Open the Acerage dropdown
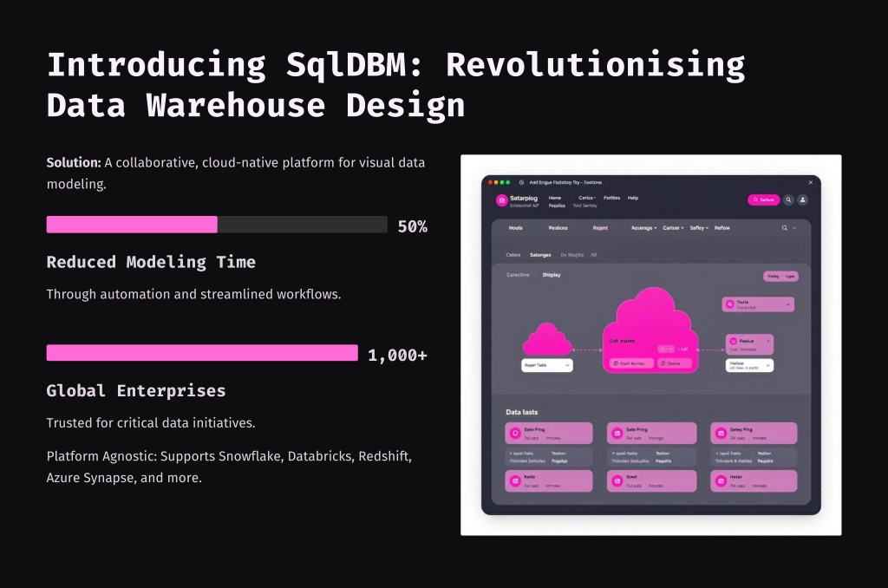The height and width of the screenshot is (588, 888). 644,228
